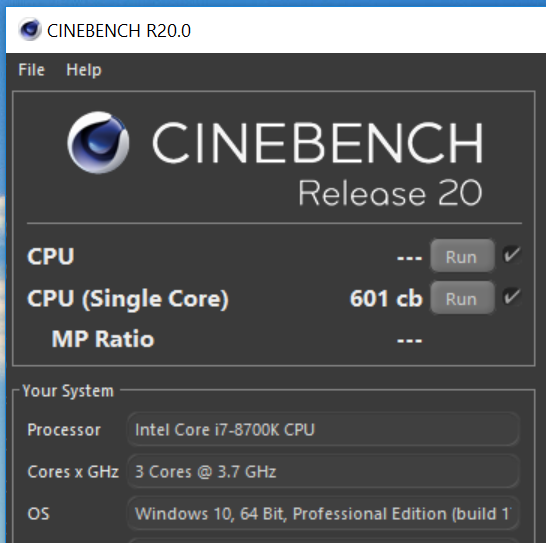Click the 601 cb single core score
546x543 pixels.
386,298
